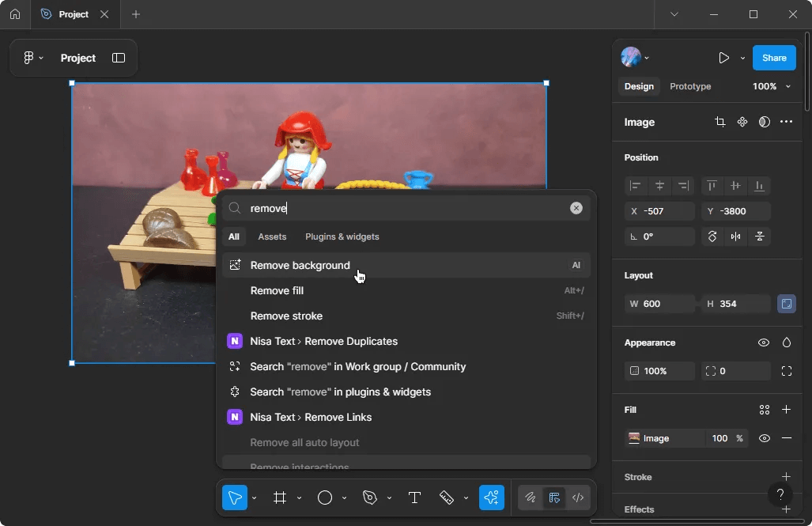The image size is (812, 526).
Task: Select the Pen tool
Action: click(370, 498)
